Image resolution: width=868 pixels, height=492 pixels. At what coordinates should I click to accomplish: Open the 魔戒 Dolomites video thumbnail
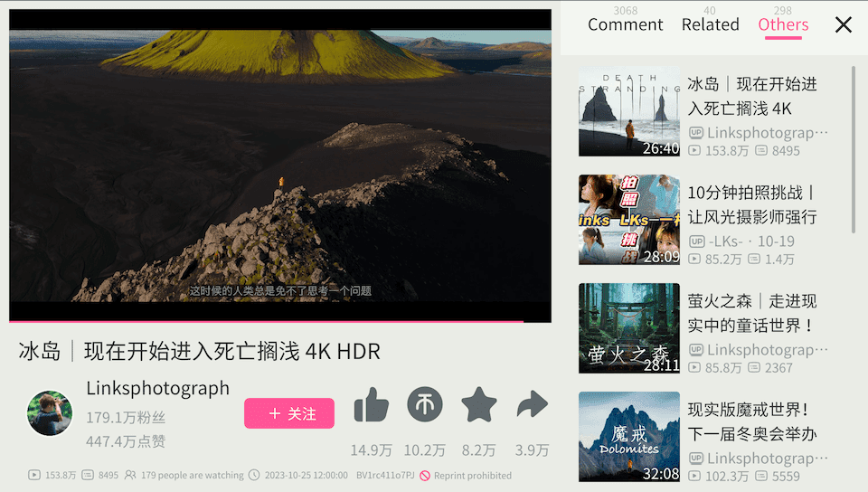point(629,437)
